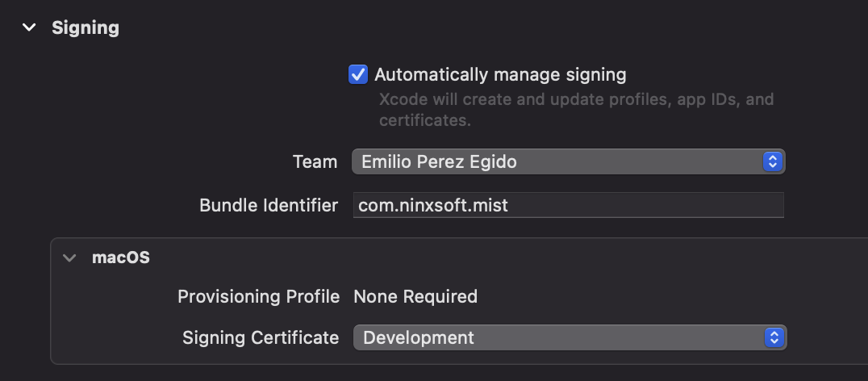Click the blue arrows on Signing Certificate popup

click(774, 337)
